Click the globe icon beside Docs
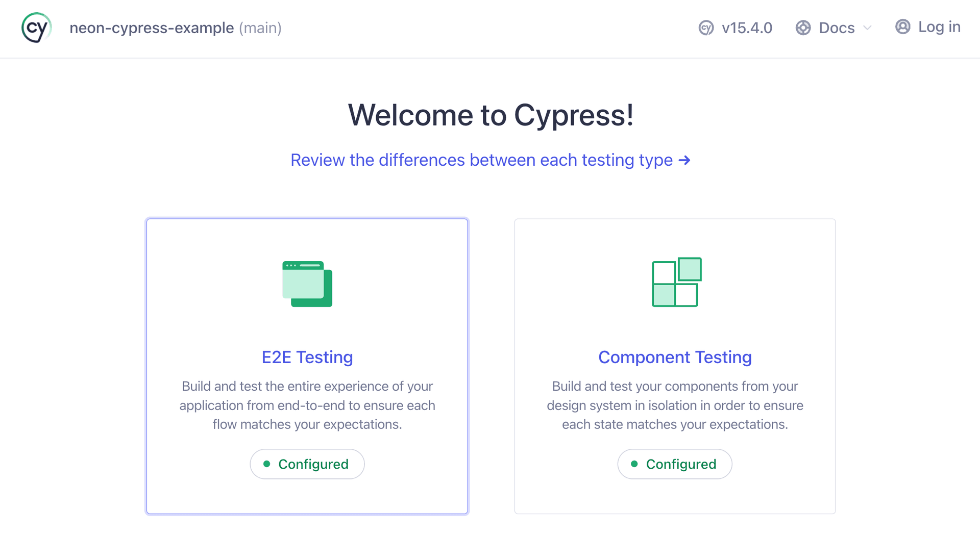980x560 pixels. 803,28
